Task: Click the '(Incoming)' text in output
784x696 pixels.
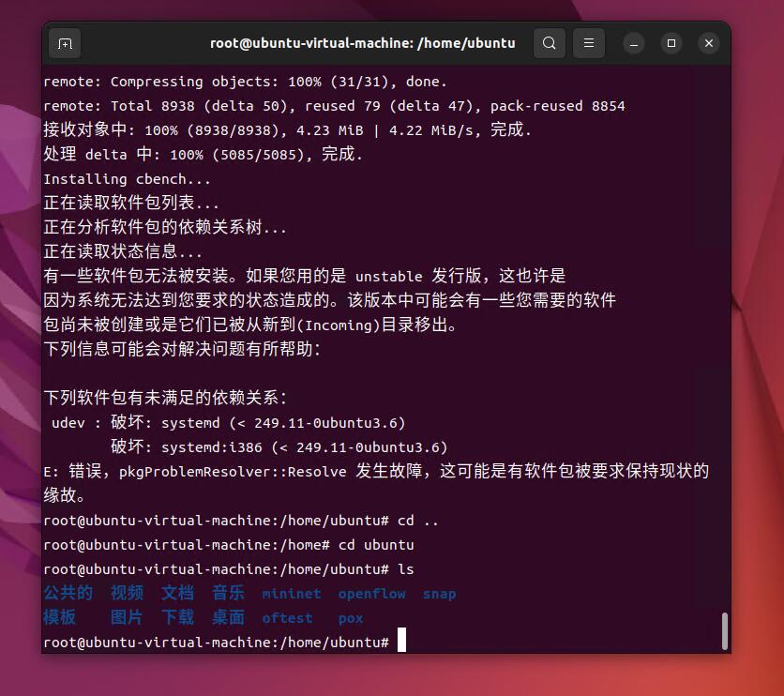Action: [x=339, y=325]
